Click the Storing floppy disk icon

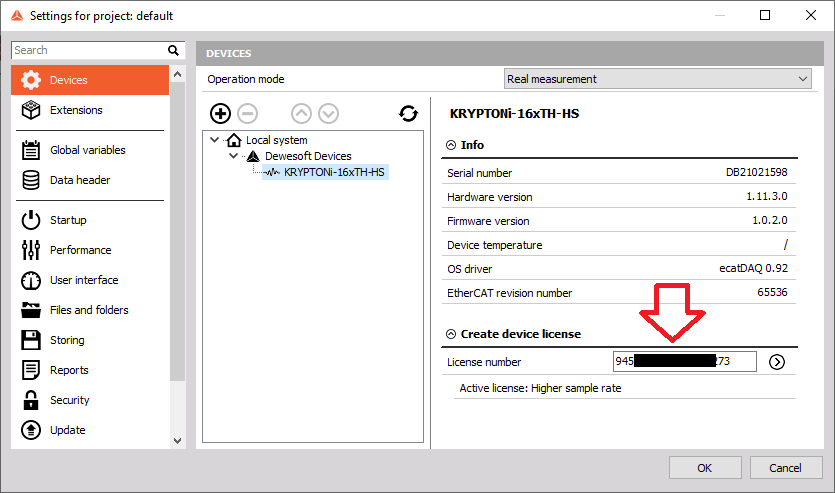point(31,340)
